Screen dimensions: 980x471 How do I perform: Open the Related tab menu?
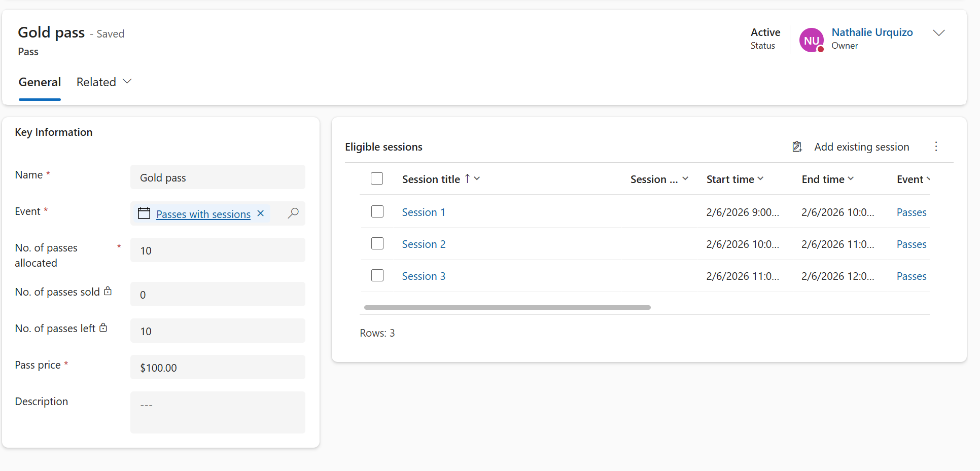[x=104, y=82]
